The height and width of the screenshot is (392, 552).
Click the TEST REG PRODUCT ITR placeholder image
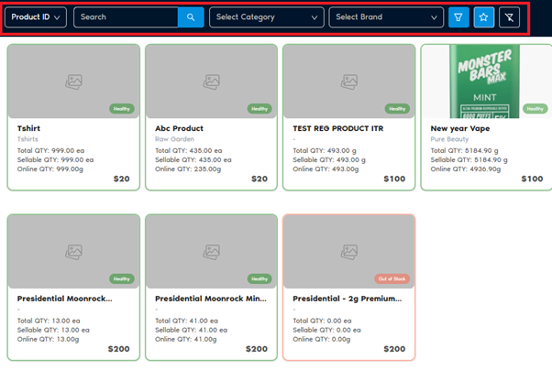click(348, 82)
